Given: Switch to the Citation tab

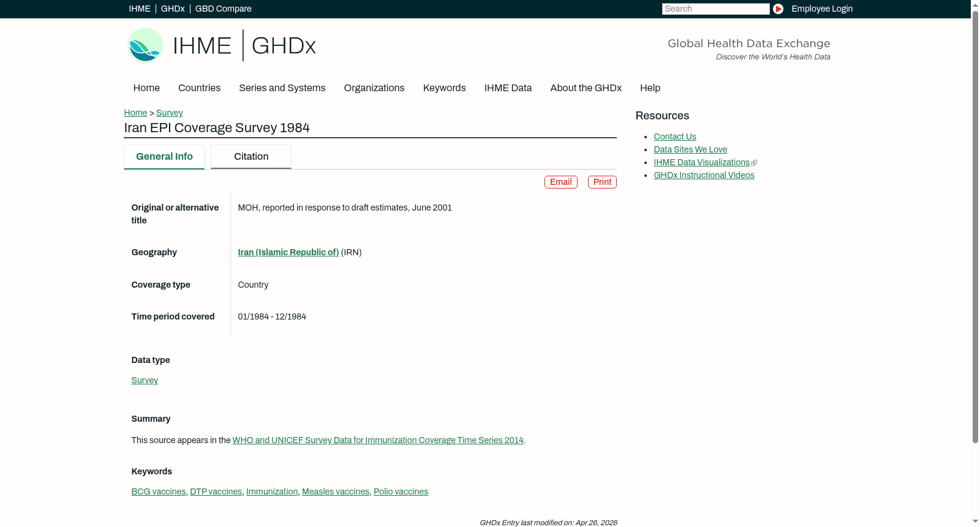Looking at the screenshot, I should (x=251, y=157).
